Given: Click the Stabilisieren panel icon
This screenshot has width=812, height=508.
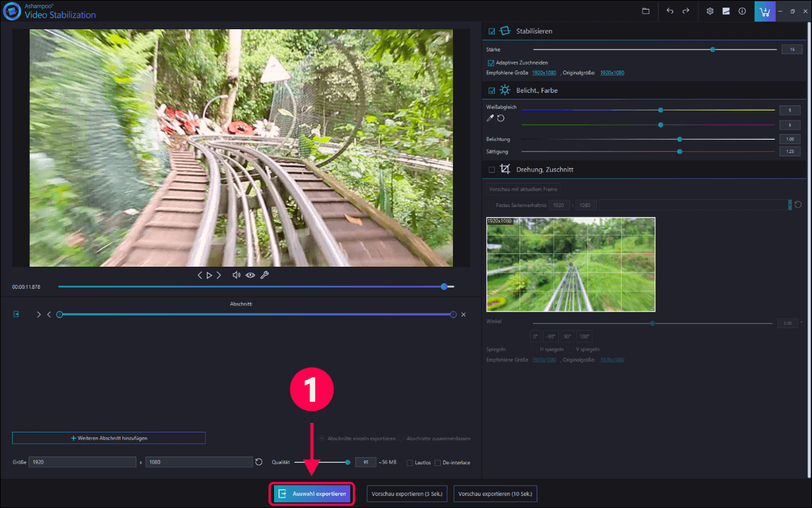Looking at the screenshot, I should tap(505, 30).
